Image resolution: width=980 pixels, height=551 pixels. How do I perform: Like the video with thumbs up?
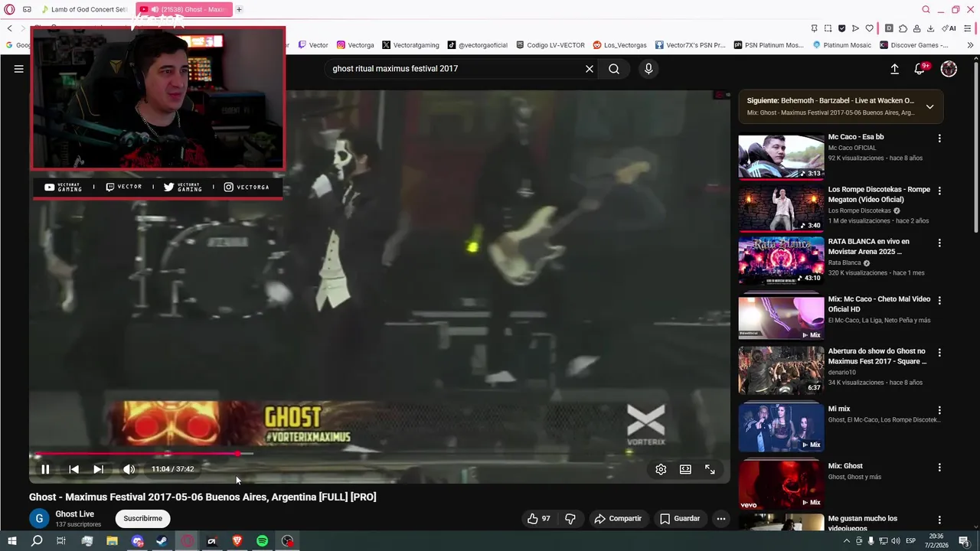pos(539,519)
